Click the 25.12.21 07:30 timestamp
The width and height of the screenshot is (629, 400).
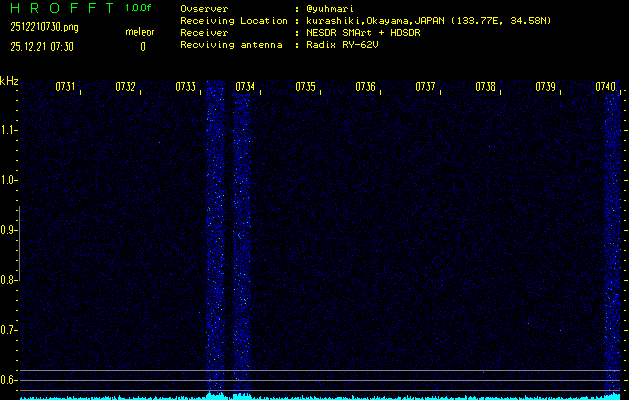(45, 46)
